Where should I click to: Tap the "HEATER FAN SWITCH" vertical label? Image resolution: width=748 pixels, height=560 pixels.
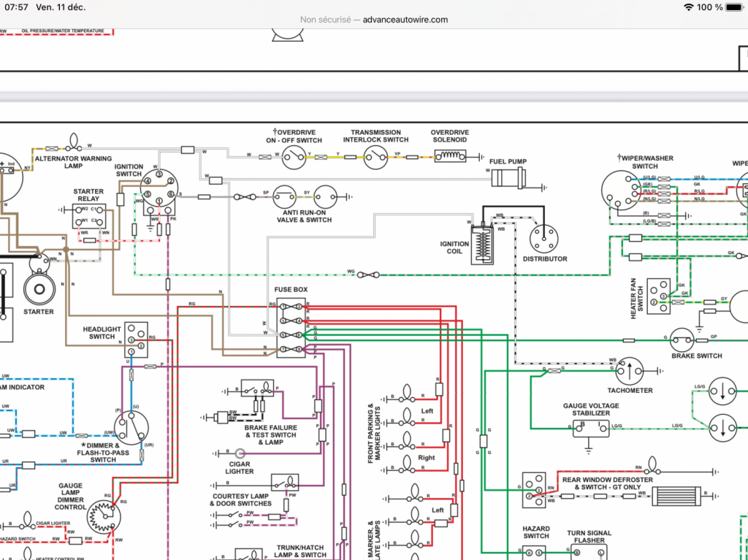637,299
